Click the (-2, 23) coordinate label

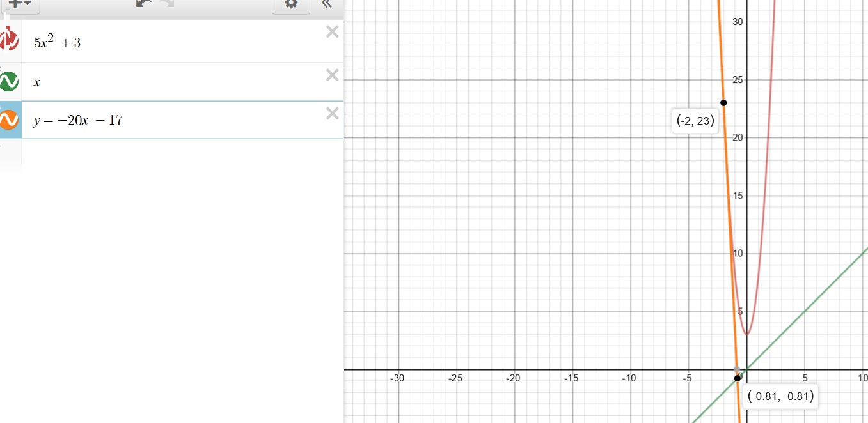click(x=695, y=121)
